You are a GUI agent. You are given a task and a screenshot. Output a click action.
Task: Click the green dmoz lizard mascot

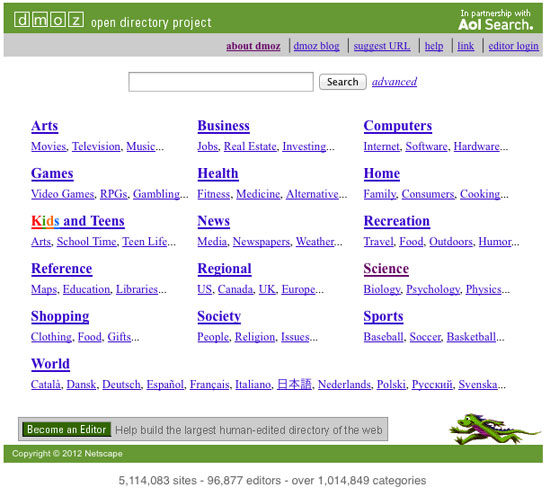pos(494,429)
